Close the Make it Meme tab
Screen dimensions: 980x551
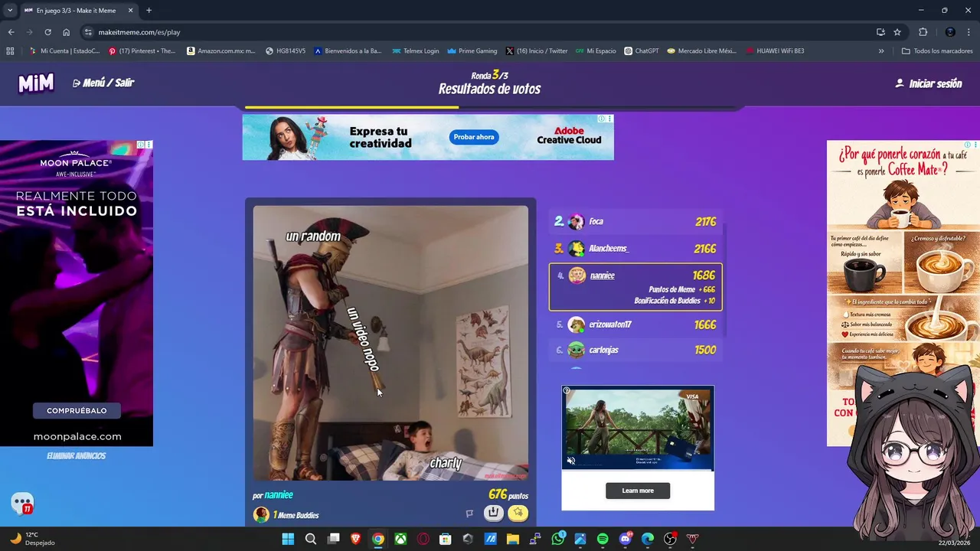pyautogui.click(x=132, y=10)
